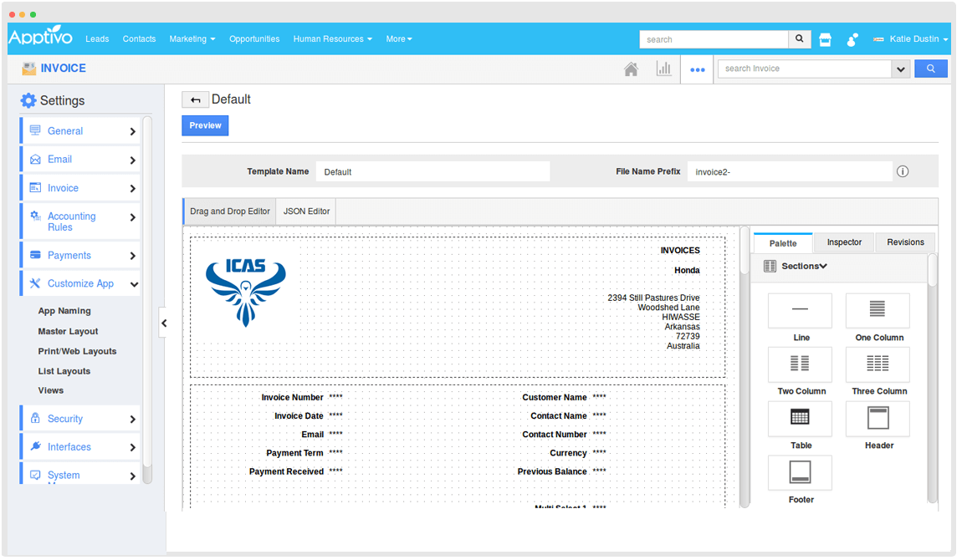Collapse the Customize App section

[133, 284]
